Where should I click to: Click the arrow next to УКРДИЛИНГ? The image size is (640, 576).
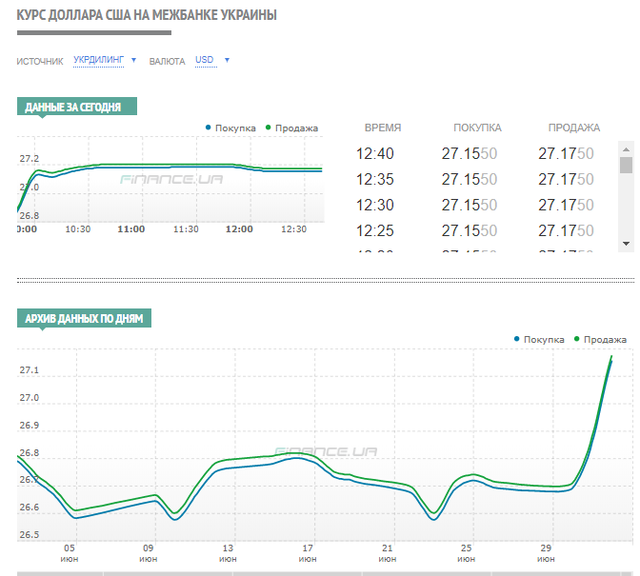(134, 60)
